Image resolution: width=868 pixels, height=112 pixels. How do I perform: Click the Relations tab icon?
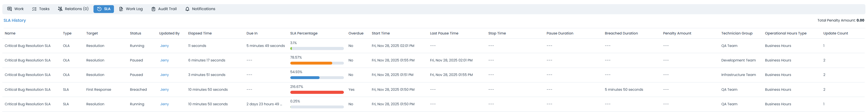pyautogui.click(x=60, y=9)
